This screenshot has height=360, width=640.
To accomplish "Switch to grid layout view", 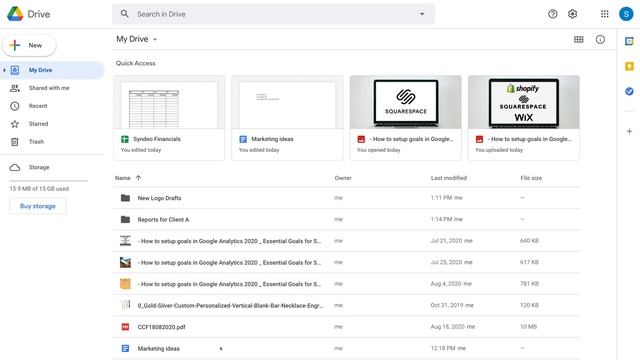I will (578, 39).
